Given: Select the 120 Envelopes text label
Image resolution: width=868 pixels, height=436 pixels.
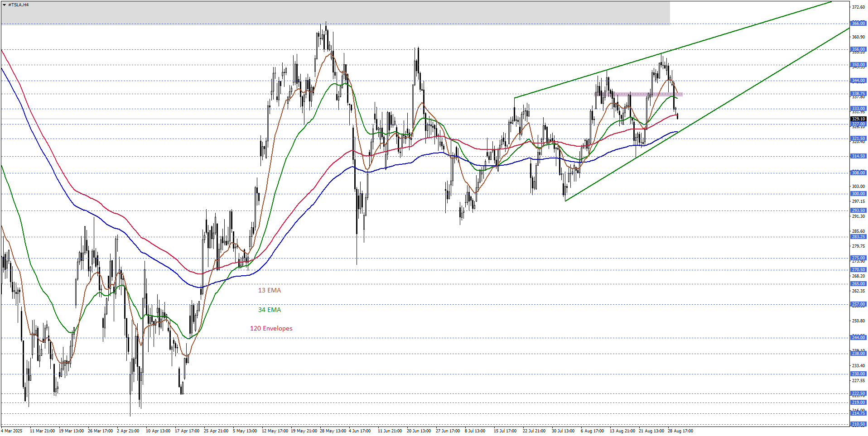Looking at the screenshot, I should [271, 328].
